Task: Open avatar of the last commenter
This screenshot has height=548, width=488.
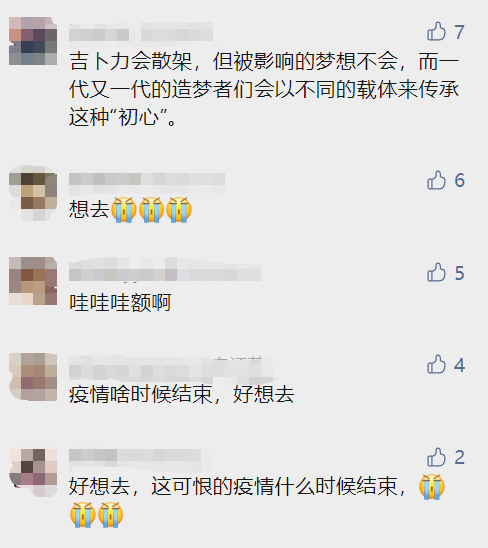Action: pyautogui.click(x=33, y=473)
